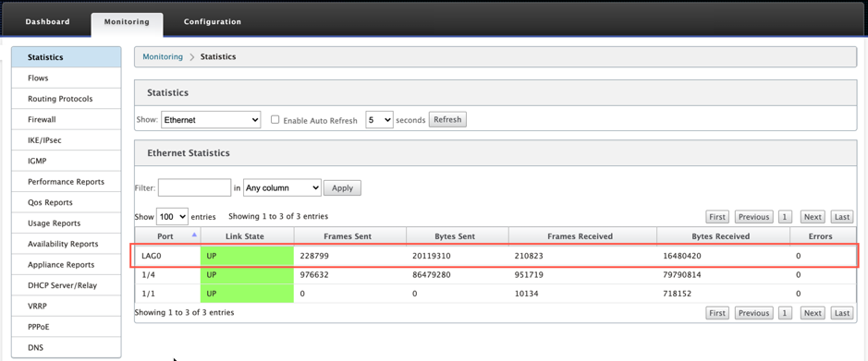Open the Any column dropdown
868x361 pixels.
tap(282, 187)
